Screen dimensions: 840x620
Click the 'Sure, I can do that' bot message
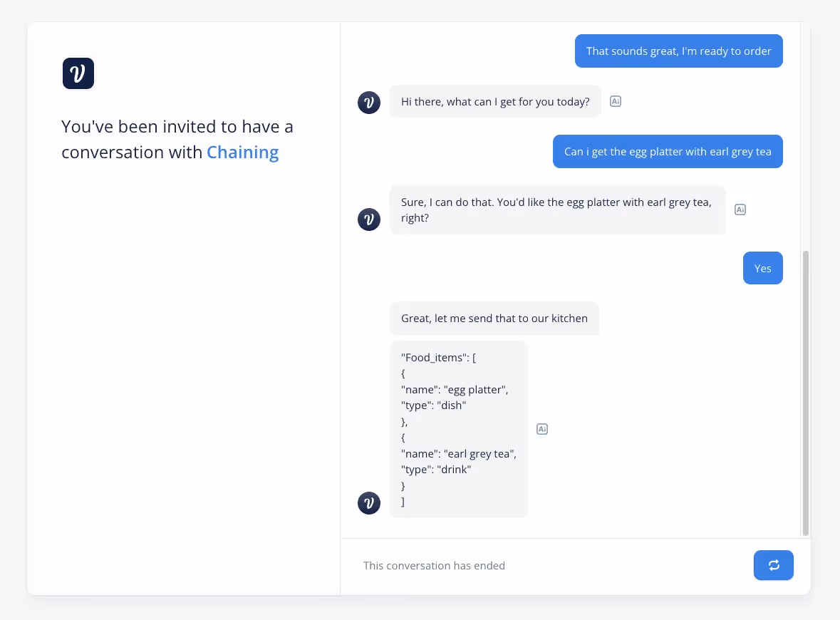(557, 210)
